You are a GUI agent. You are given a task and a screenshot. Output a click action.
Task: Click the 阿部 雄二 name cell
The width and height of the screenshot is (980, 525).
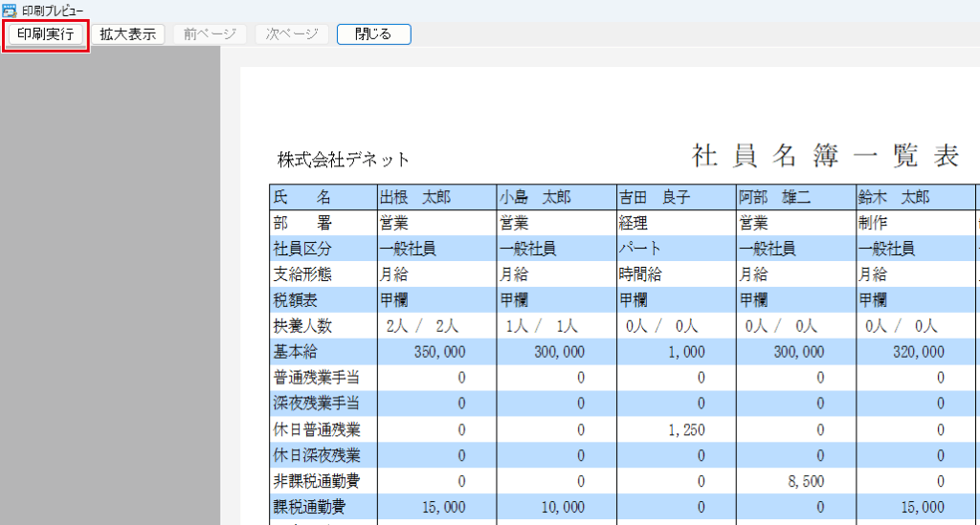pos(774,198)
